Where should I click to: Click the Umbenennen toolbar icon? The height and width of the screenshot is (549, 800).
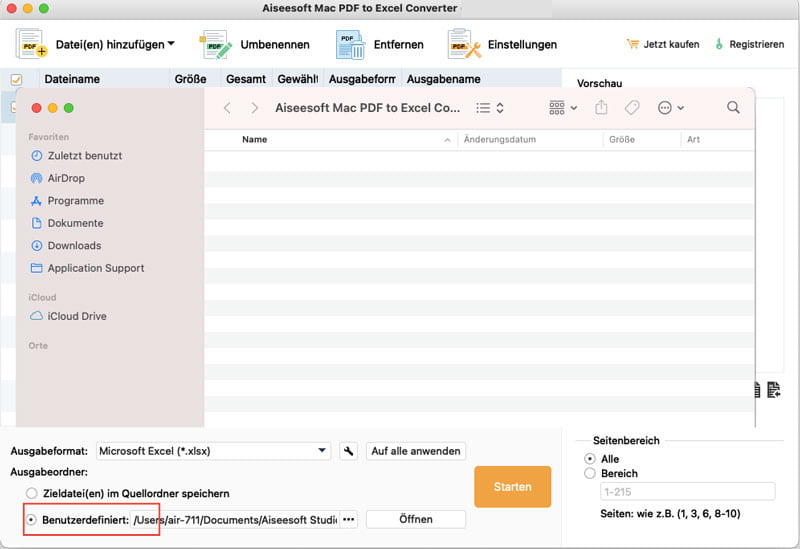click(215, 44)
